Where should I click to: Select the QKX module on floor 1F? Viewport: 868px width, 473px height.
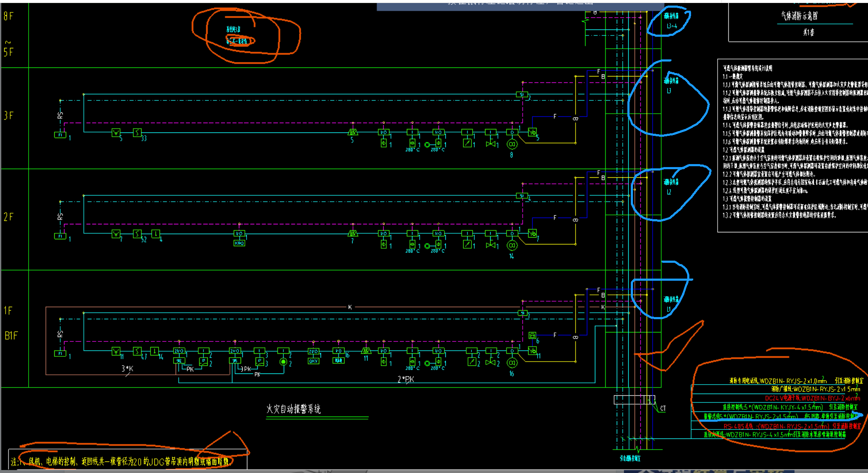click(313, 361)
